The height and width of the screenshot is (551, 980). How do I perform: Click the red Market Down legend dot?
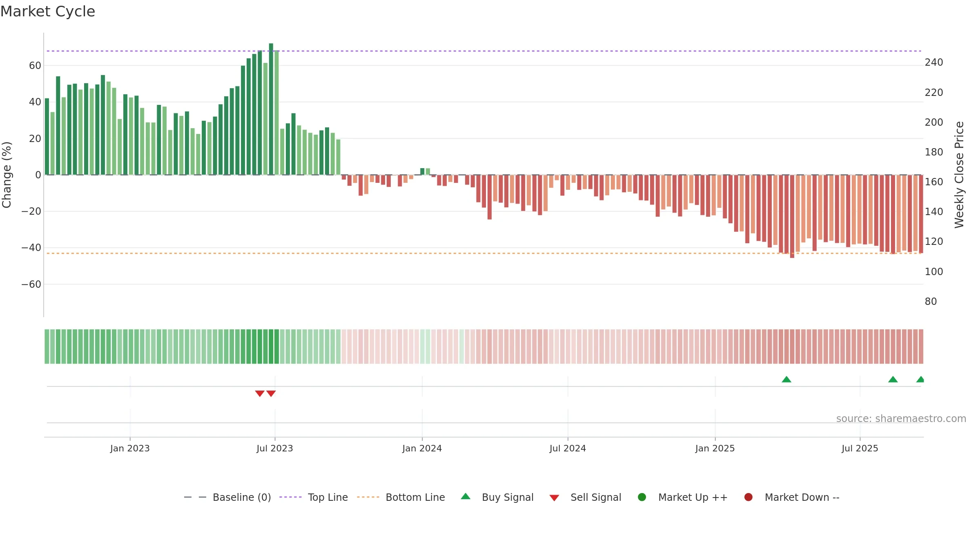tap(748, 497)
